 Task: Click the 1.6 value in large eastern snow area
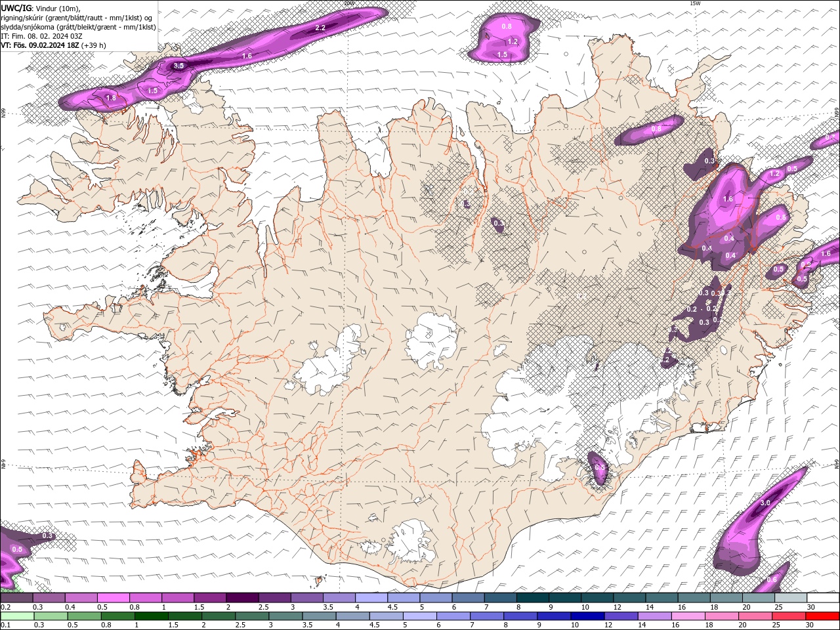pos(727,199)
